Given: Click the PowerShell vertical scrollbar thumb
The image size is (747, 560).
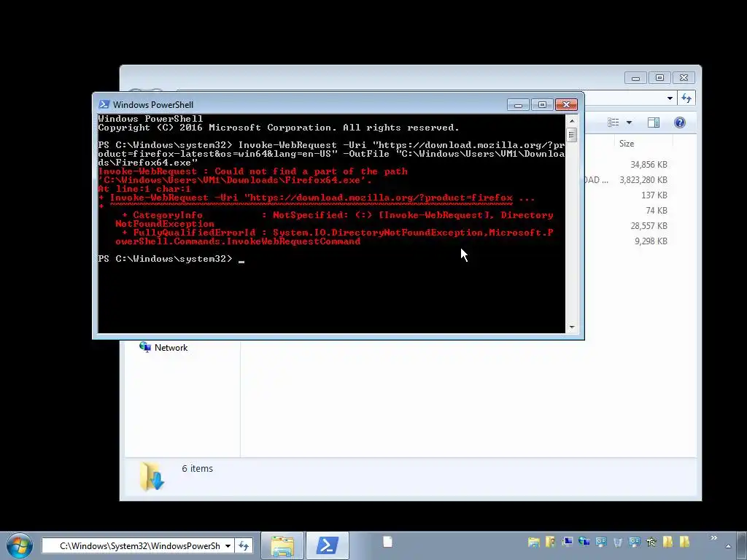Looking at the screenshot, I should 572,135.
